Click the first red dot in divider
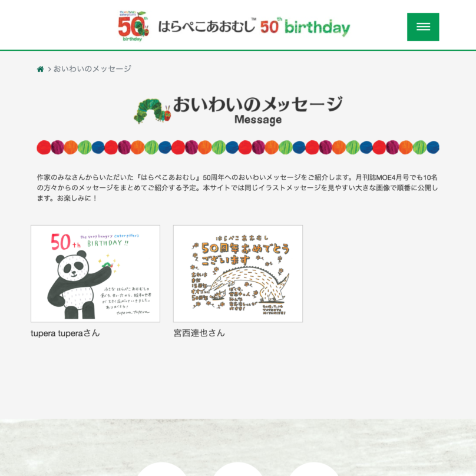476x476 pixels. pos(44,147)
